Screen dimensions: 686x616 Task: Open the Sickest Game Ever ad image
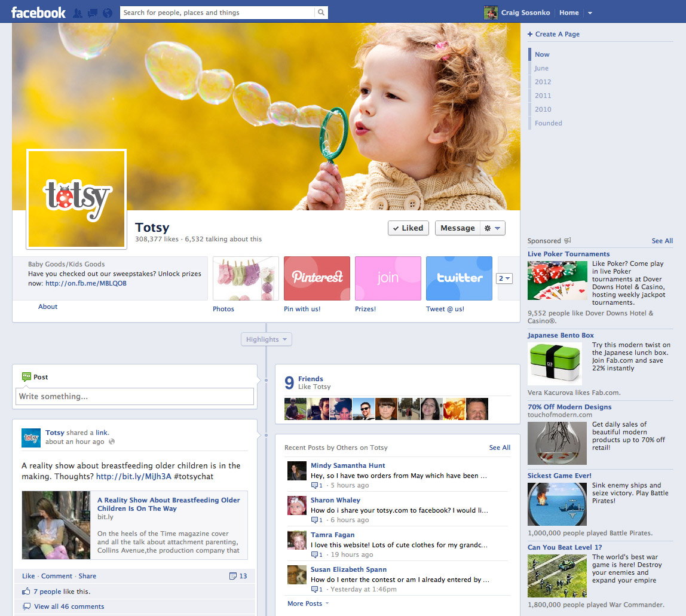557,504
